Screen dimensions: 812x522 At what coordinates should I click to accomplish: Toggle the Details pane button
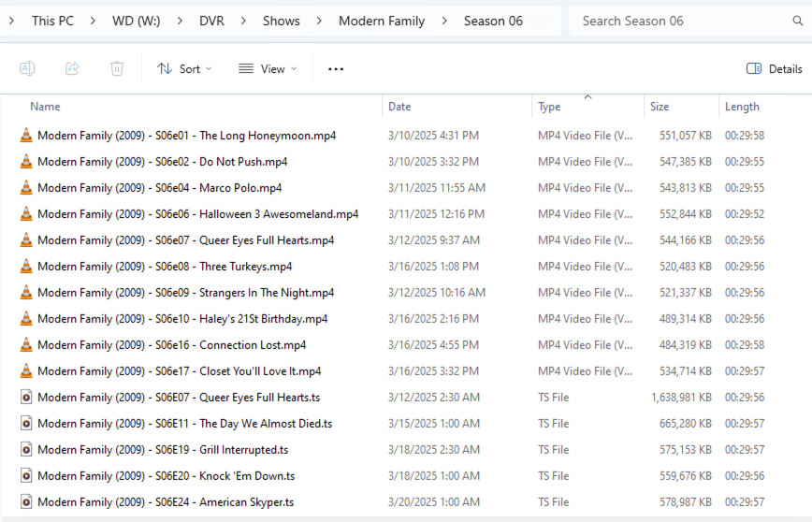point(774,69)
